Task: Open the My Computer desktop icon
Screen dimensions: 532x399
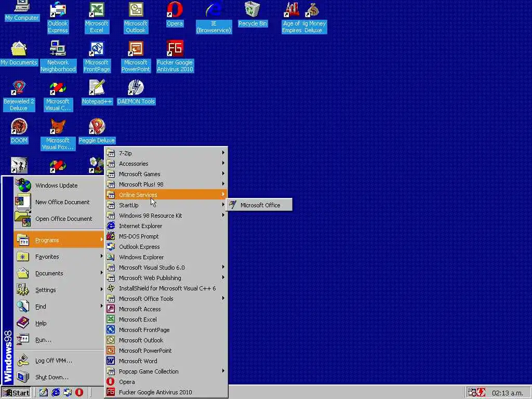Action: pyautogui.click(x=22, y=11)
